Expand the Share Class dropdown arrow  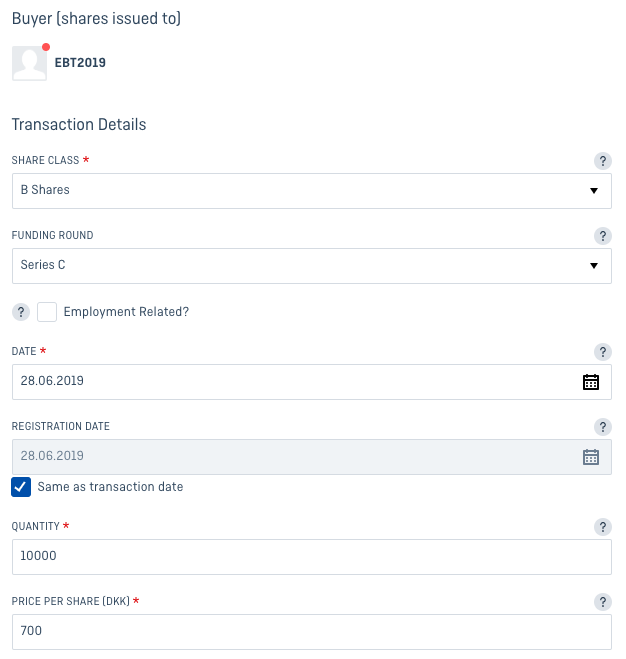click(x=594, y=191)
